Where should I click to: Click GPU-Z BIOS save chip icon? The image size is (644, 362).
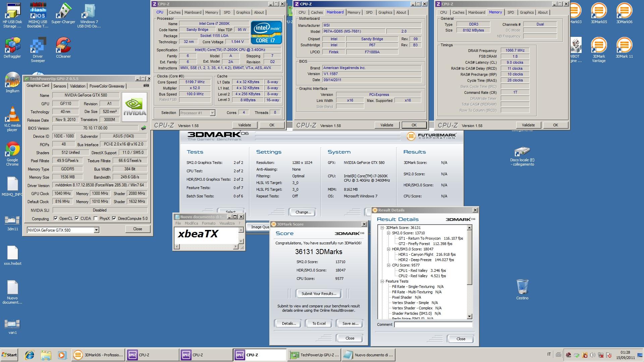144,128
